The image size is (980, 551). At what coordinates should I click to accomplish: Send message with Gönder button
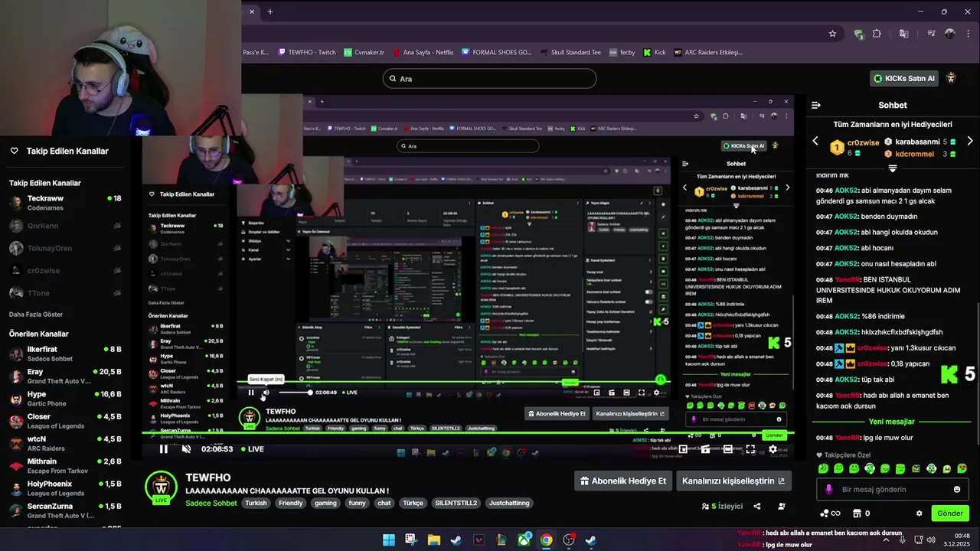(950, 514)
